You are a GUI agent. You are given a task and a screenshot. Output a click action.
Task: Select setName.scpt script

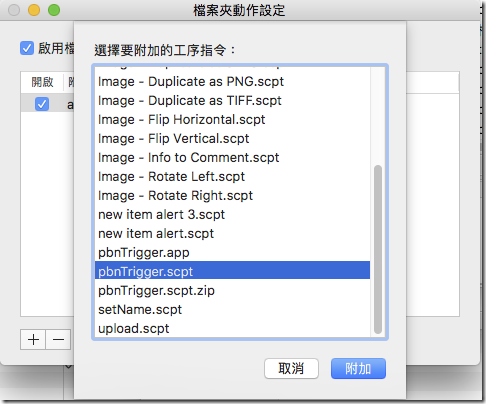pyautogui.click(x=232, y=309)
